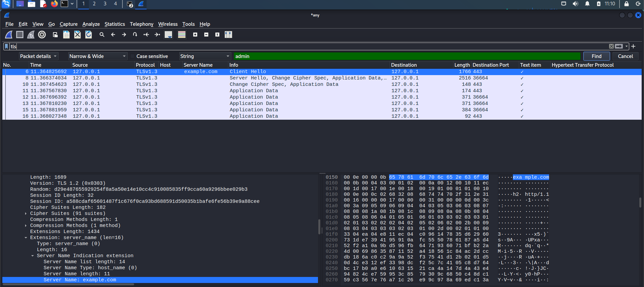Toggle packet list colorization
Image resolution: width=644 pixels, height=287 pixels.
182,35
